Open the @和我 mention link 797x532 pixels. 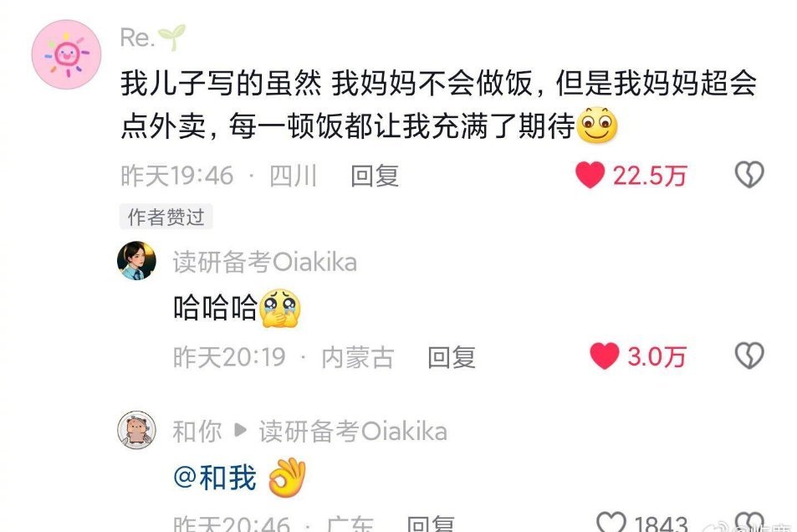pos(214,478)
